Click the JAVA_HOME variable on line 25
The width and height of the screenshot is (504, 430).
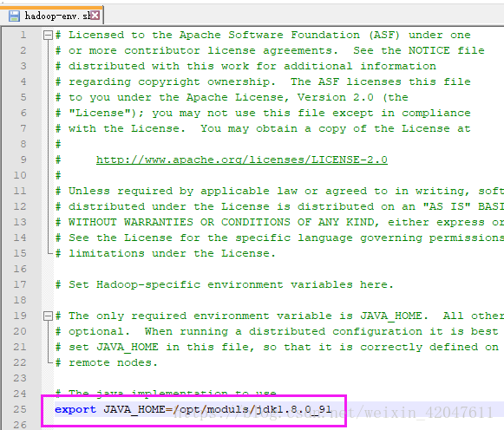coord(134,409)
